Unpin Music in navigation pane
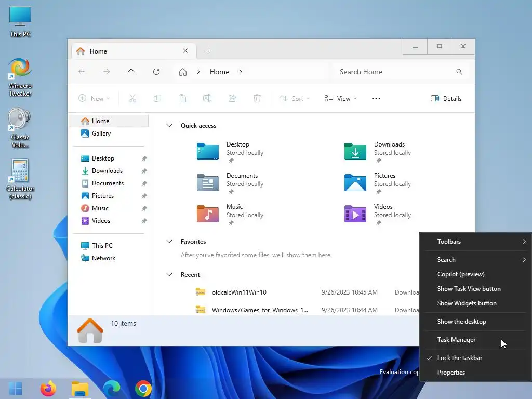 (x=144, y=208)
